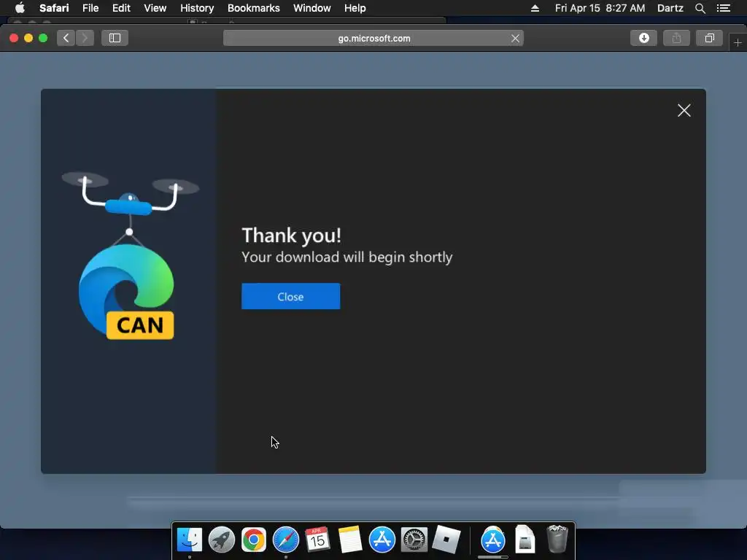
Task: Open Notes from the Dock
Action: point(350,540)
